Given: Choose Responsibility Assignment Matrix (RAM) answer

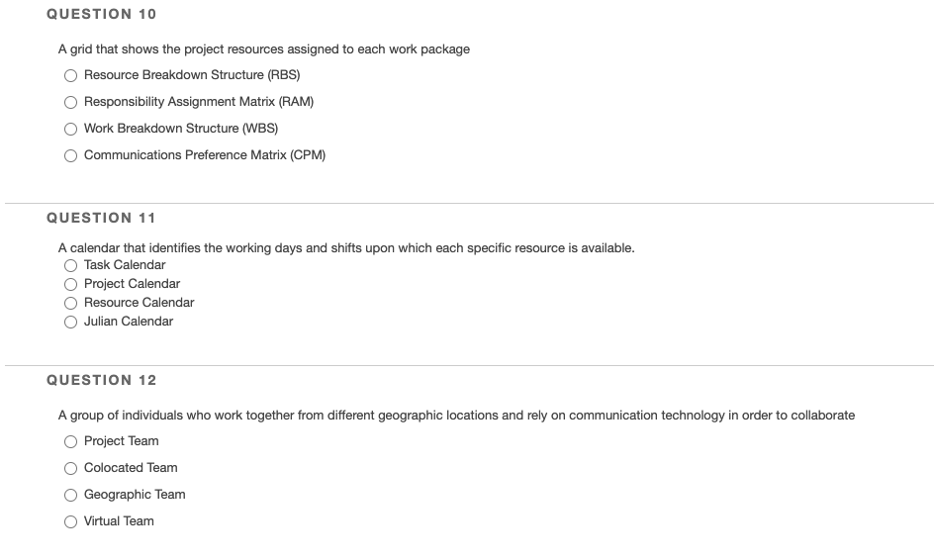Looking at the screenshot, I should pos(71,103).
